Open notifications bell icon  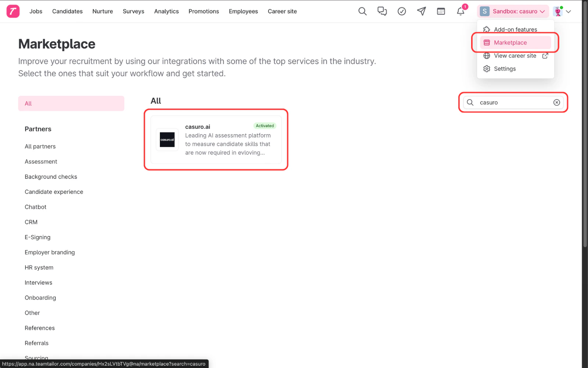[x=460, y=11]
